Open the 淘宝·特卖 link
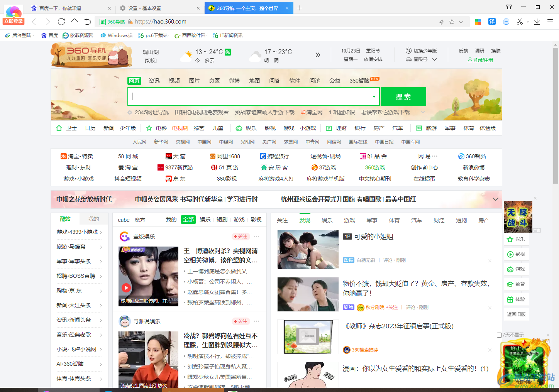559x392 pixels. pos(76,156)
